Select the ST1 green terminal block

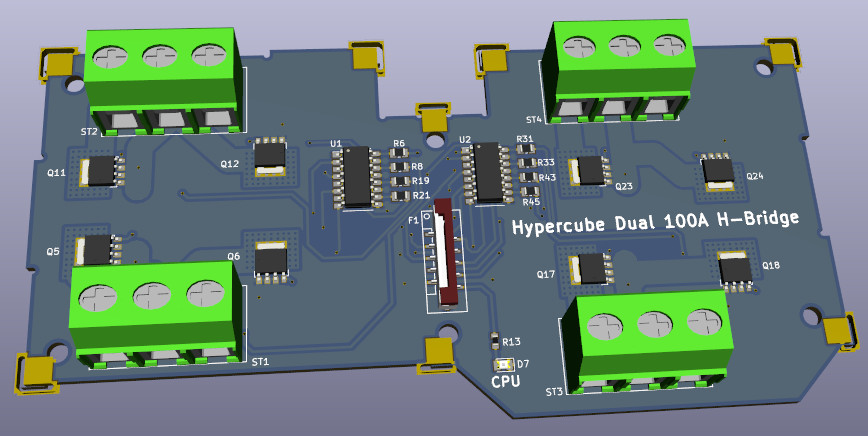pos(157,315)
